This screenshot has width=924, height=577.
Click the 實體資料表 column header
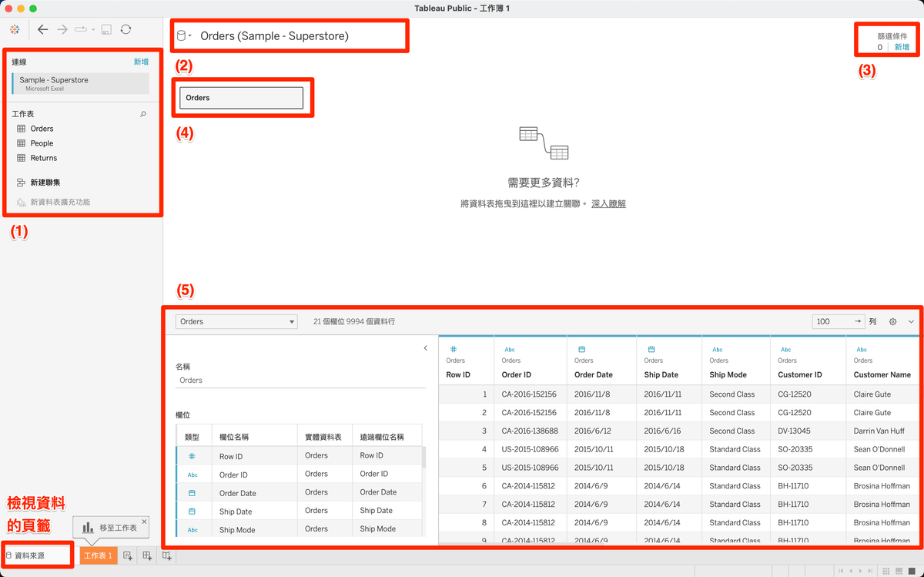click(325, 437)
